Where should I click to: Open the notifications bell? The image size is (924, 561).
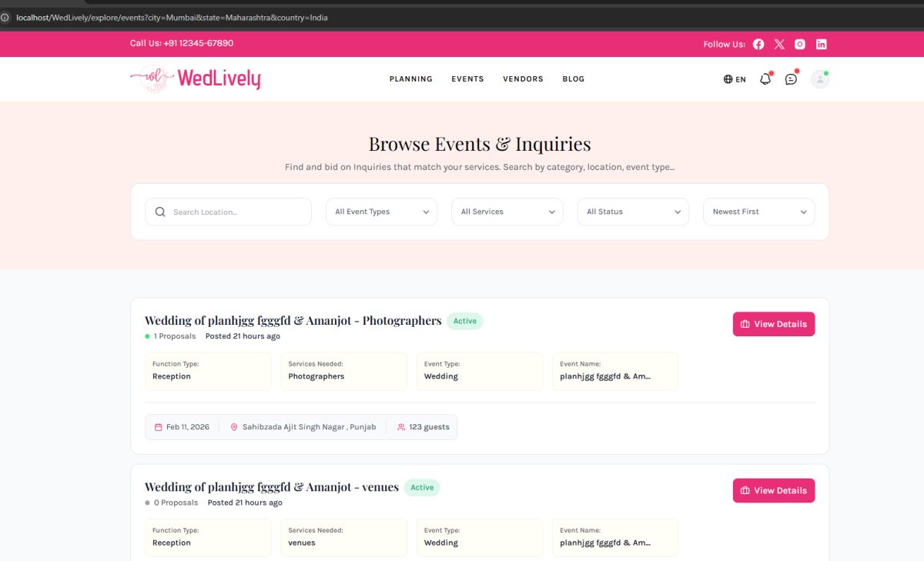pos(765,78)
